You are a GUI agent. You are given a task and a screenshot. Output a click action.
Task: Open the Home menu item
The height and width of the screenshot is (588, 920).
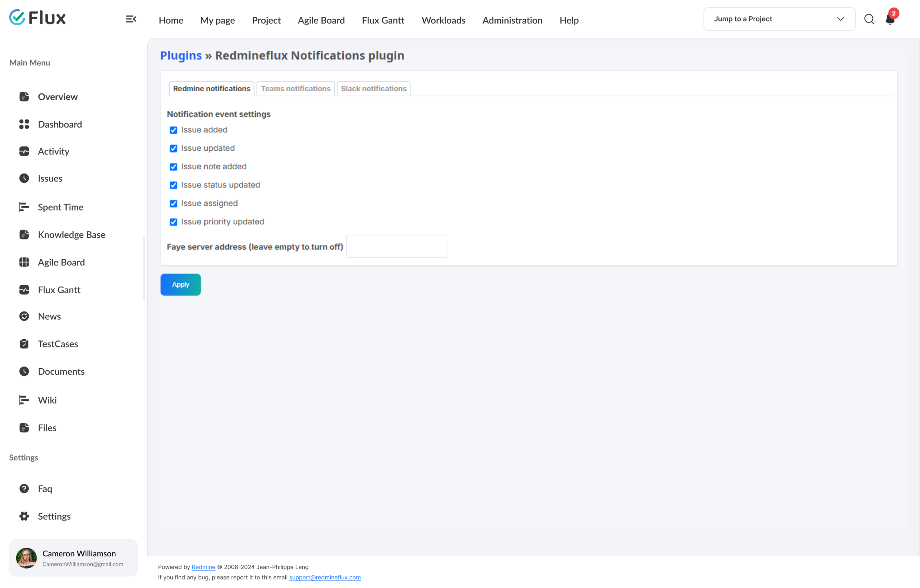pos(171,20)
